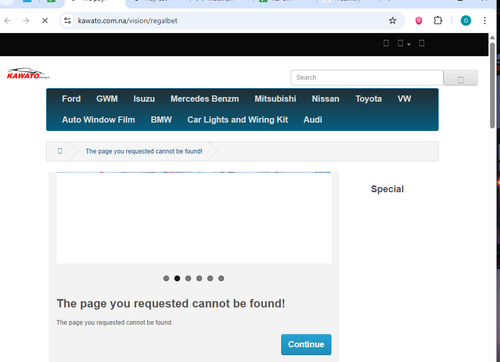Image resolution: width=500 pixels, height=362 pixels.
Task: Click the address bar URL
Action: [x=127, y=21]
